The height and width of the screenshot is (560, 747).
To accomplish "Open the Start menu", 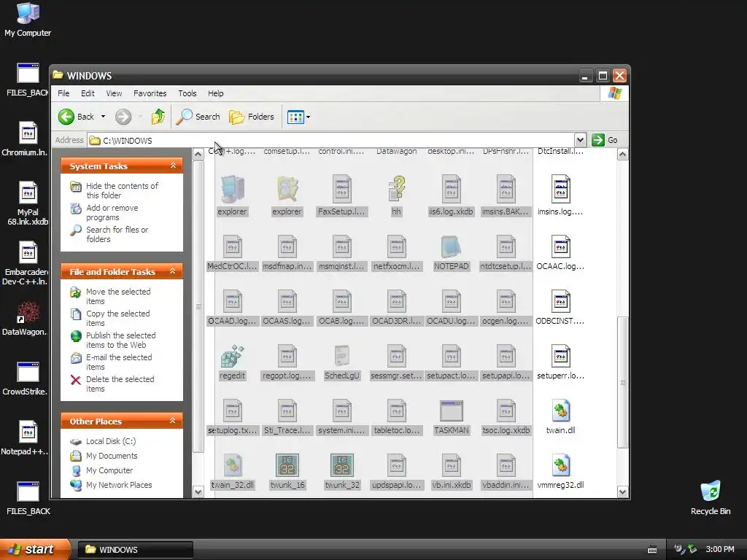I will pyautogui.click(x=34, y=550).
